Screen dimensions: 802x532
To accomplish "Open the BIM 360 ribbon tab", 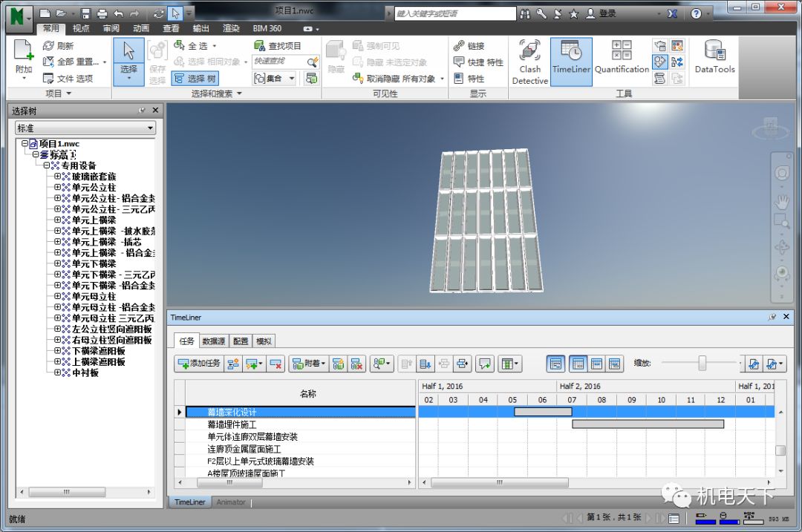I will point(267,29).
